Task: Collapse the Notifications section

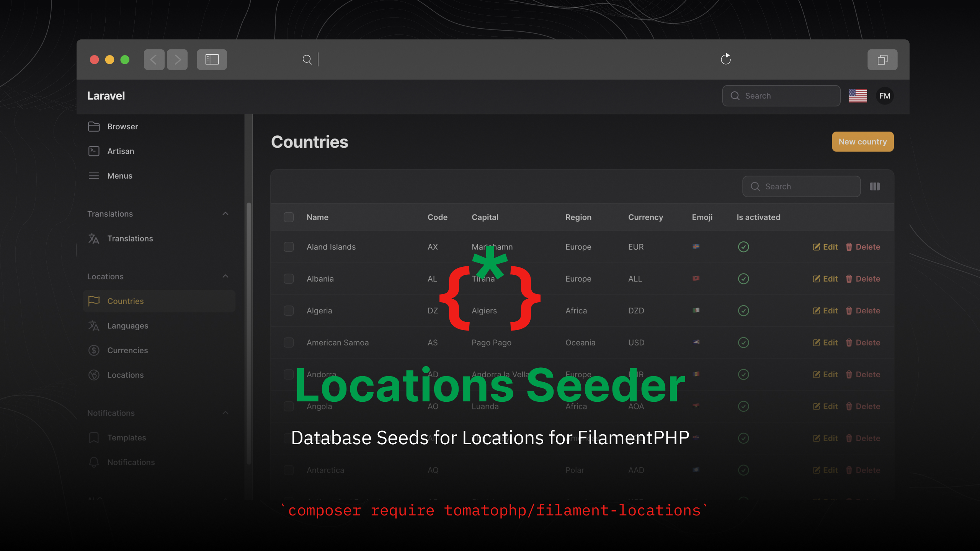Action: (225, 412)
